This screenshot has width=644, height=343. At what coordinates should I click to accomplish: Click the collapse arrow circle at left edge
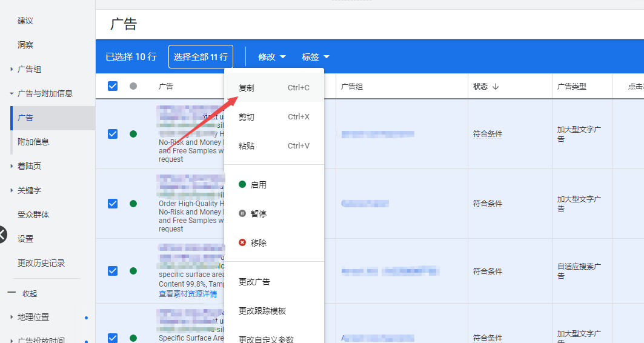[x=2, y=235]
